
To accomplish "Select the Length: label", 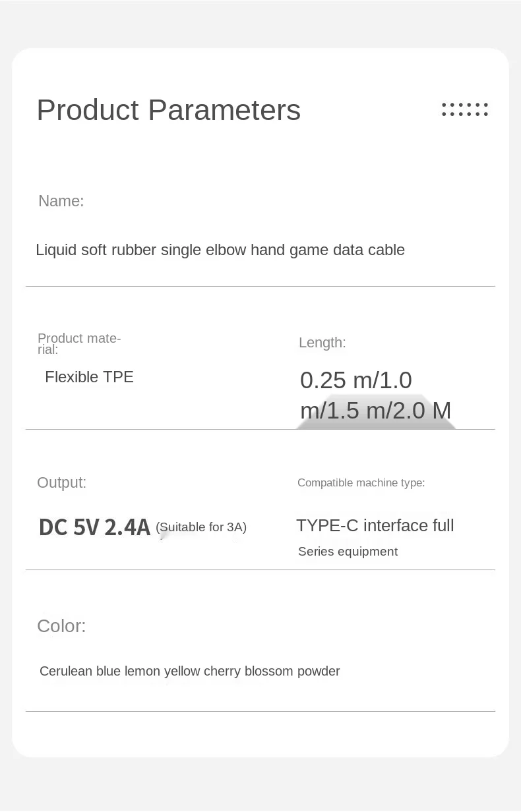I will click(x=322, y=343).
